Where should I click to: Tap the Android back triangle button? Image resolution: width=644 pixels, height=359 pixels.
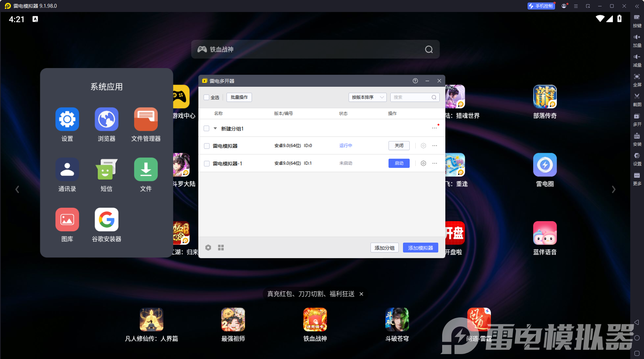coord(637,322)
